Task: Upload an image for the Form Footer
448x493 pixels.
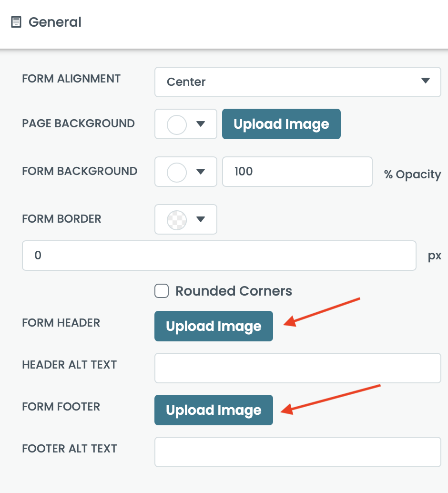Action: pyautogui.click(x=214, y=410)
